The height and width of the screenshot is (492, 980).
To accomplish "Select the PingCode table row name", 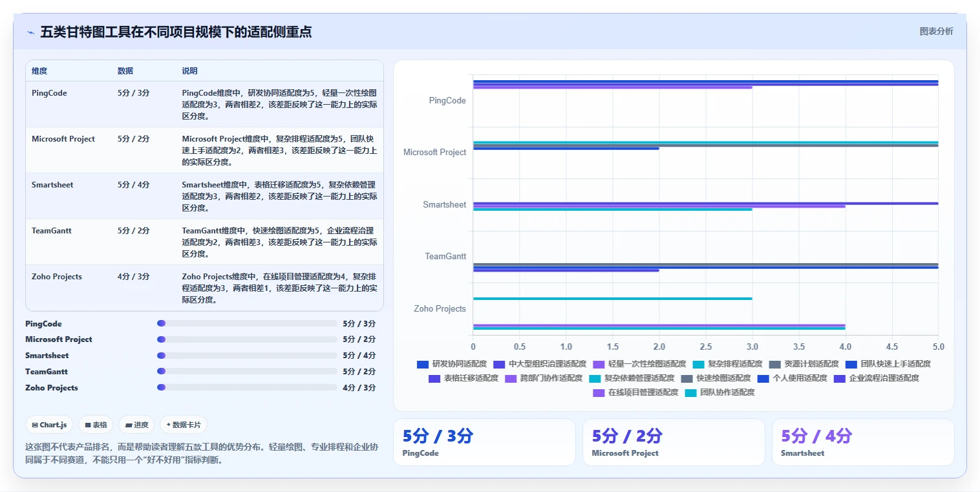I will point(49,93).
